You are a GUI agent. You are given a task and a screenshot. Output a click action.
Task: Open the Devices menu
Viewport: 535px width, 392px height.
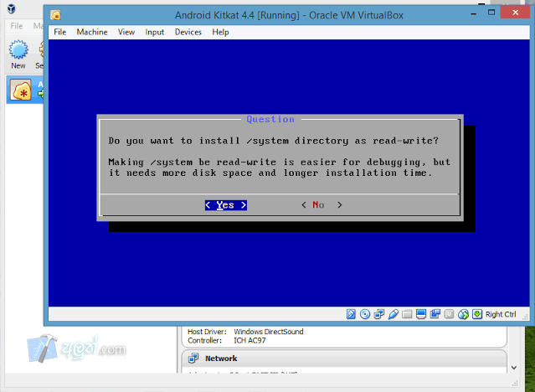(188, 32)
